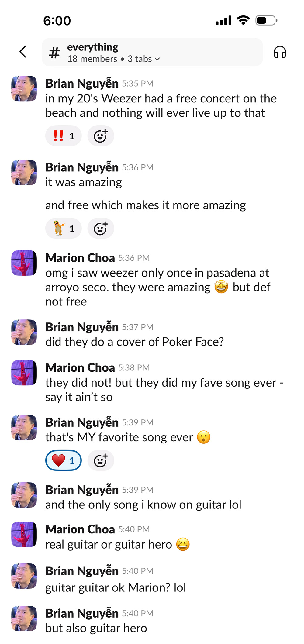304x644 pixels.
Task: Tap the 5:40 PM timestamp on Marion's message
Action: click(x=134, y=529)
